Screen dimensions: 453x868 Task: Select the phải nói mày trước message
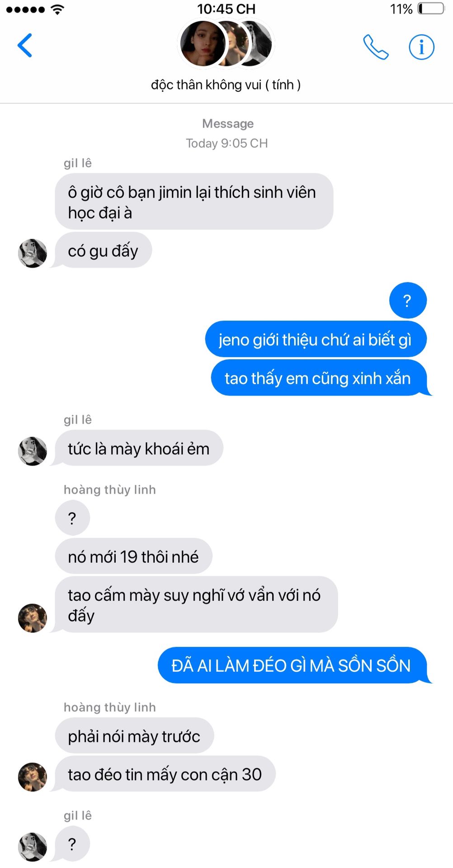pos(134,736)
